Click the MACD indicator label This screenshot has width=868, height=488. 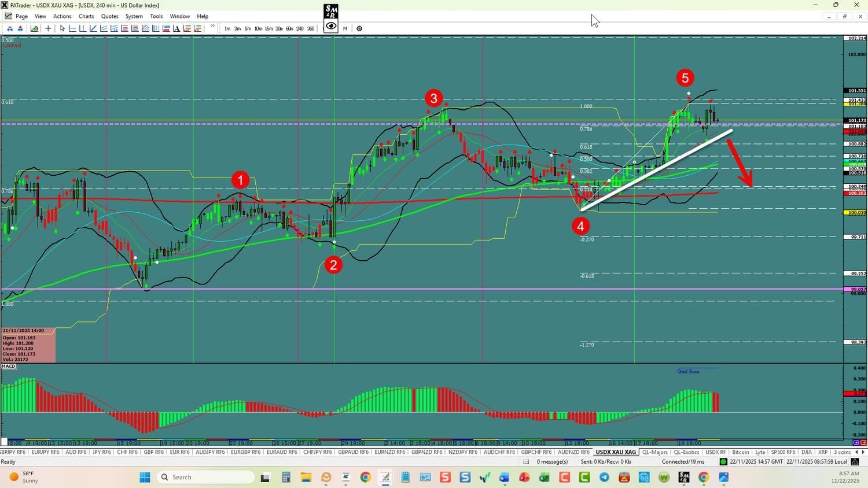click(9, 367)
